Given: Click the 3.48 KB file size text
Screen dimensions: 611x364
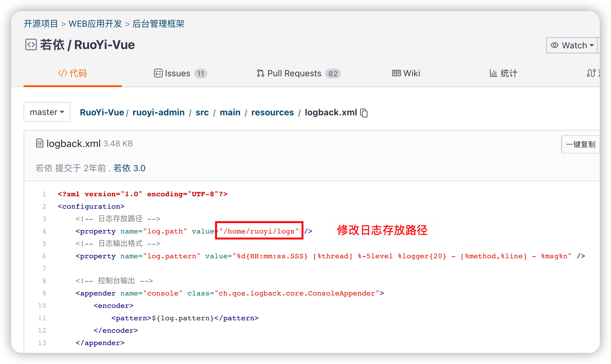Looking at the screenshot, I should pos(118,144).
